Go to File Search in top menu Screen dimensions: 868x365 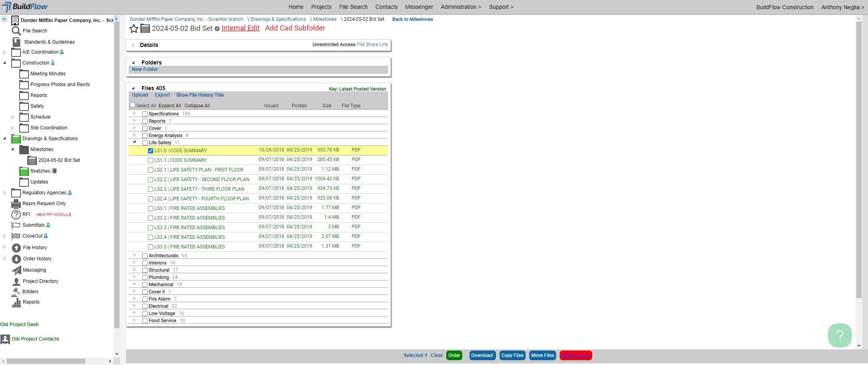tap(353, 7)
